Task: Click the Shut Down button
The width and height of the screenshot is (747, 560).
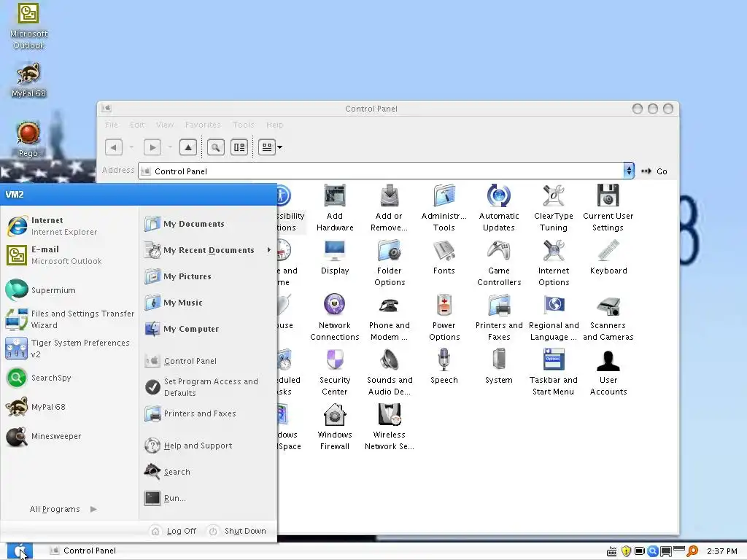Action: pos(238,531)
